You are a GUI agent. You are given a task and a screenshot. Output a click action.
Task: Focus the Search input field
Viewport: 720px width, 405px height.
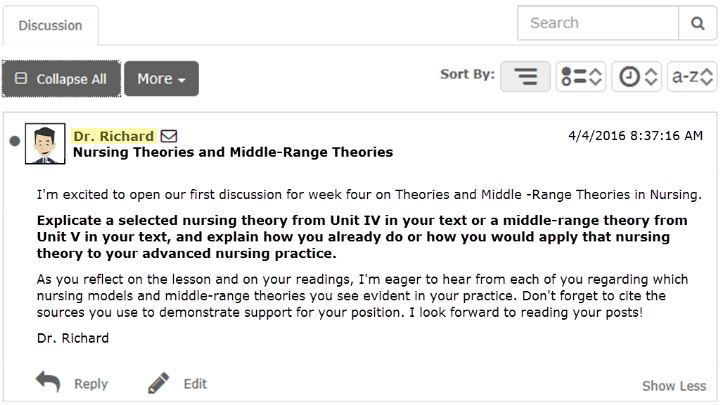[598, 23]
